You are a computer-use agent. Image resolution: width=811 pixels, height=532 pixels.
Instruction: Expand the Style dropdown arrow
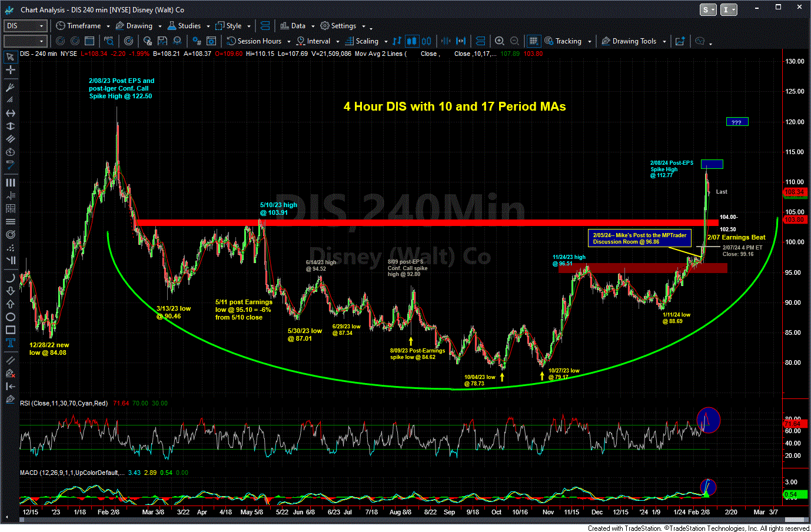click(x=248, y=26)
